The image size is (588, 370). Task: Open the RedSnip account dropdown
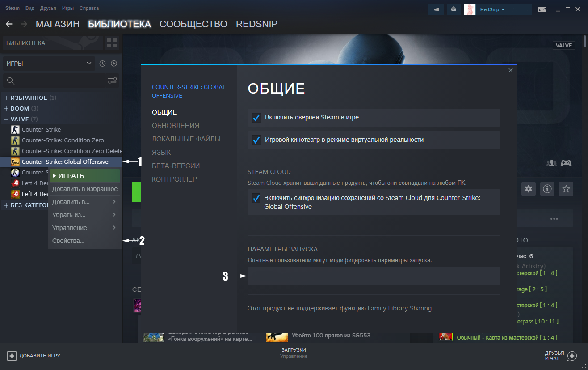click(492, 9)
